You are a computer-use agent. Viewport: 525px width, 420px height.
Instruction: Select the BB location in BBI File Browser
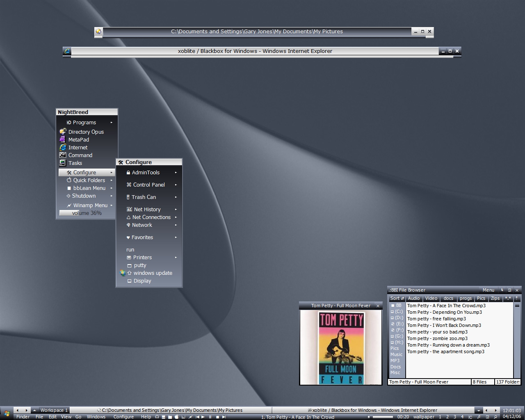tap(396, 305)
